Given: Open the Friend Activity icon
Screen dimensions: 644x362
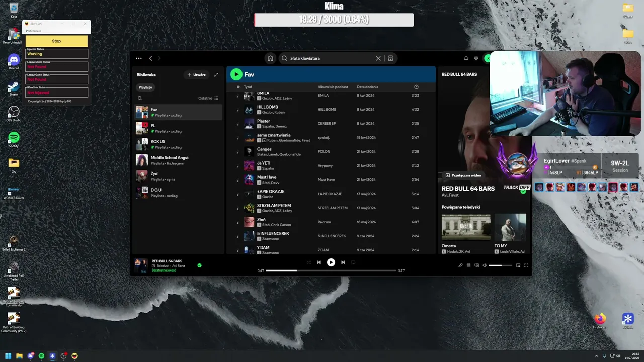Looking at the screenshot, I should pos(476,58).
